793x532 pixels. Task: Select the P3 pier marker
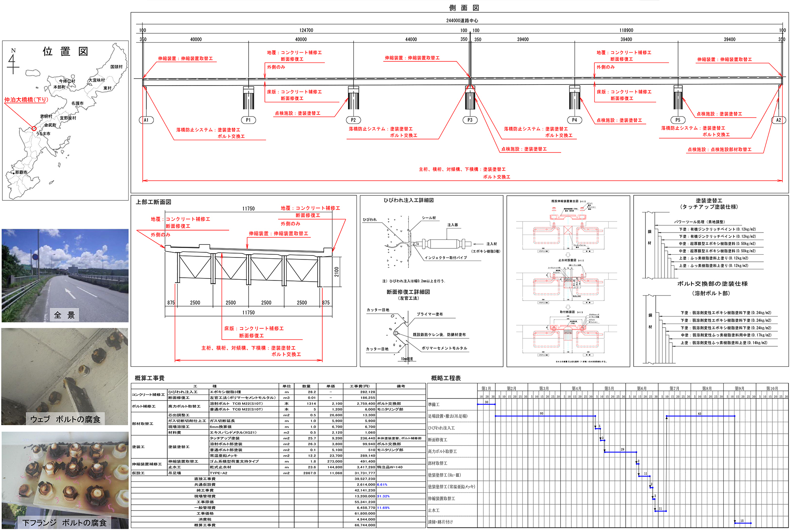(x=470, y=120)
